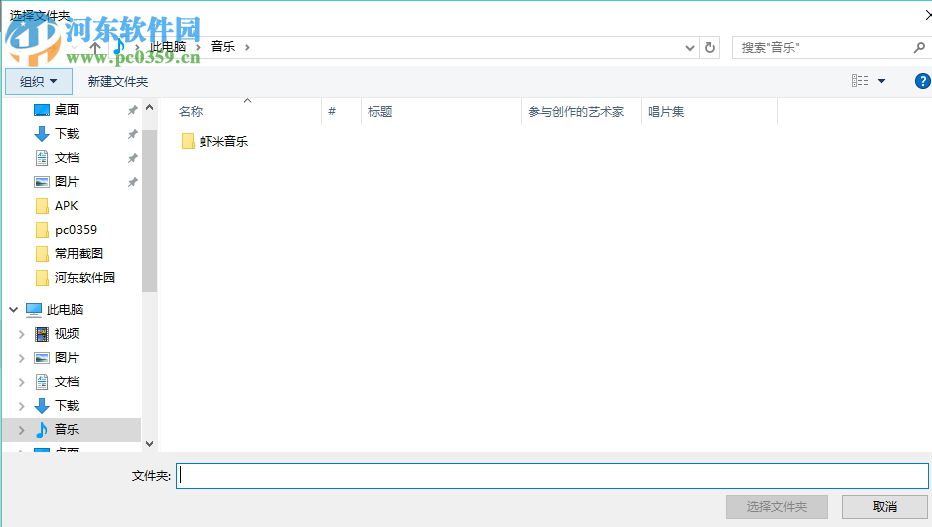
Task: Click the pin icon beside quick access 下载
Action: (133, 134)
